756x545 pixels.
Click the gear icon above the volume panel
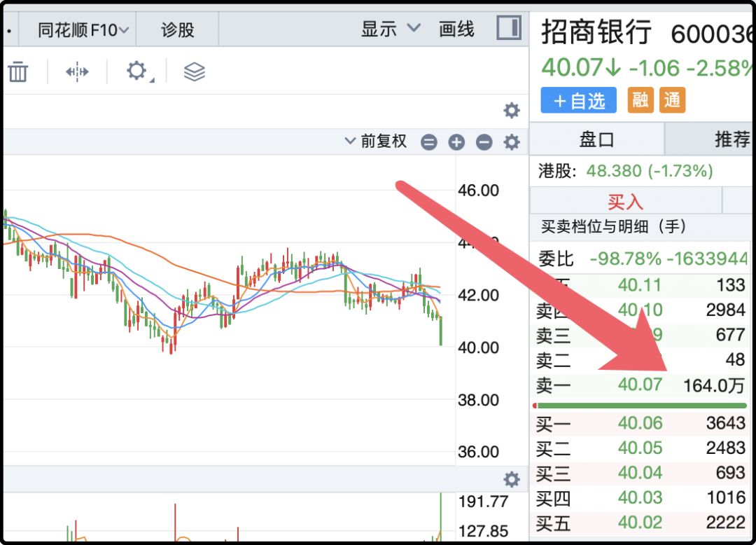coord(512,479)
